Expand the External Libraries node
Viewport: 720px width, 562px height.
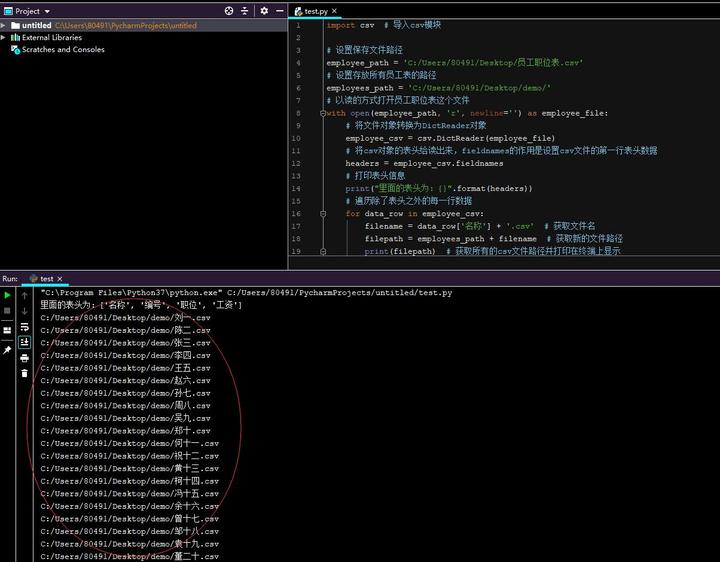5,37
